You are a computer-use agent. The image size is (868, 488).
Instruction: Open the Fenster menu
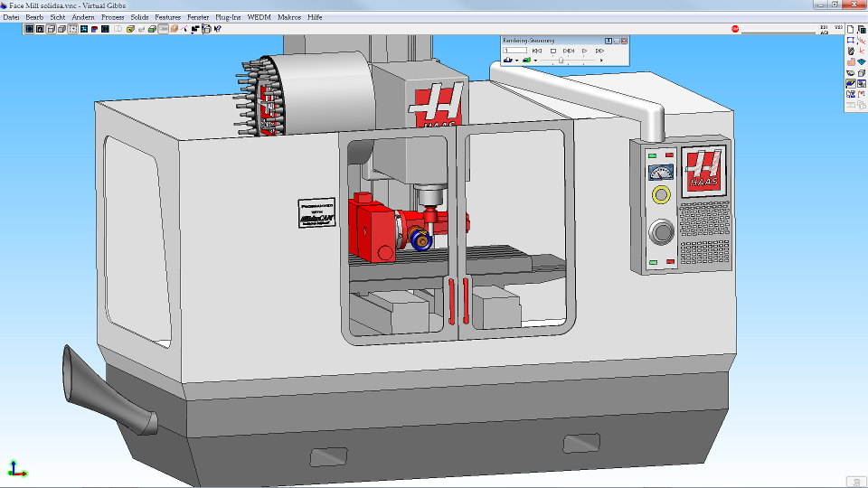point(198,17)
